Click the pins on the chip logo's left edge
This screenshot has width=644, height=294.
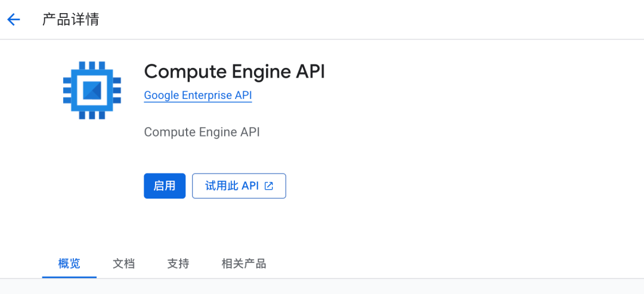(67, 90)
